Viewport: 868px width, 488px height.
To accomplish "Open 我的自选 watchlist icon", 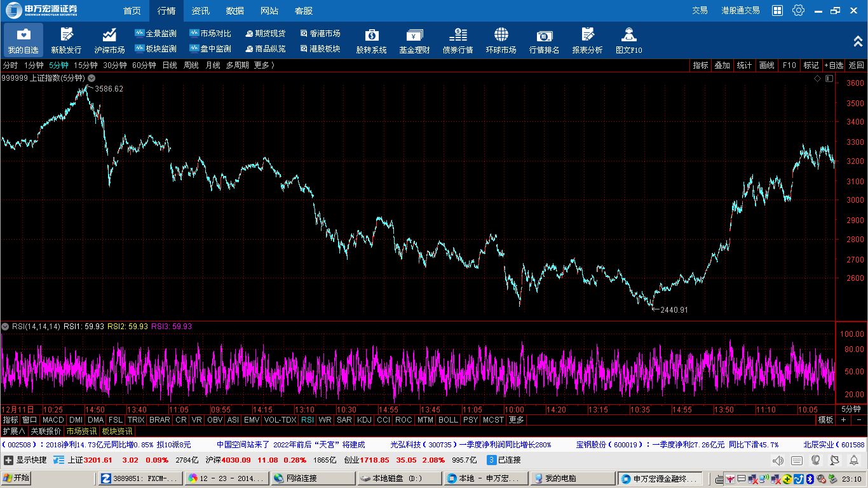I will [x=24, y=41].
